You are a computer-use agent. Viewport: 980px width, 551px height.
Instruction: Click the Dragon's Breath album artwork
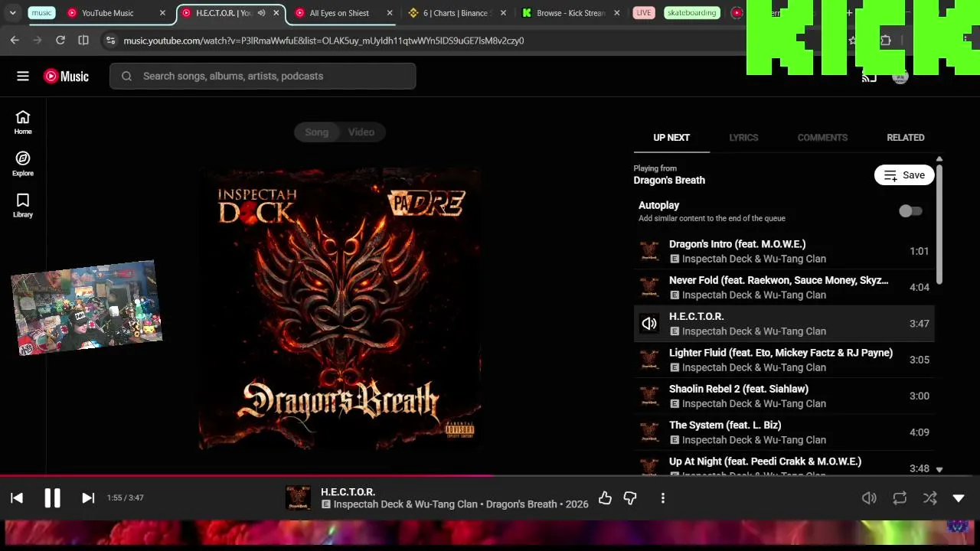[340, 310]
